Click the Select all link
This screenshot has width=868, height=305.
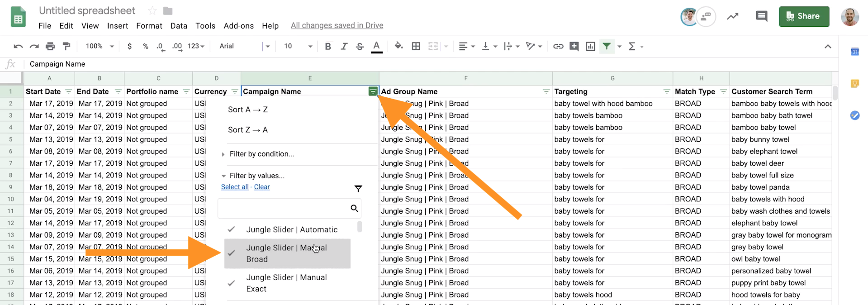234,187
